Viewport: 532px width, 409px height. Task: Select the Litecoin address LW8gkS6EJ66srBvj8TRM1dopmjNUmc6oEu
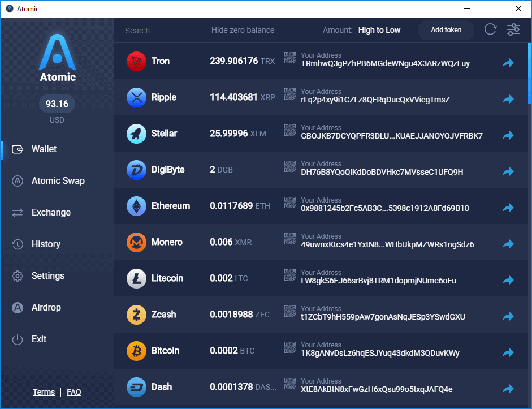click(378, 281)
